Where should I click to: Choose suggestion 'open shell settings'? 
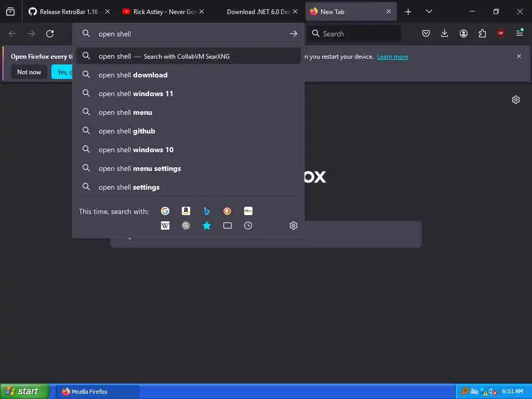point(188,187)
